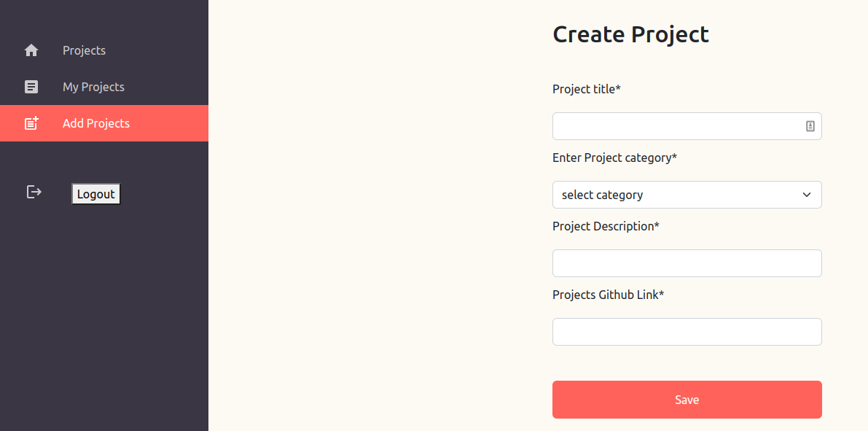The width and height of the screenshot is (868, 431).
Task: Select the exit-arrow icon next to Logout
Action: (x=34, y=192)
